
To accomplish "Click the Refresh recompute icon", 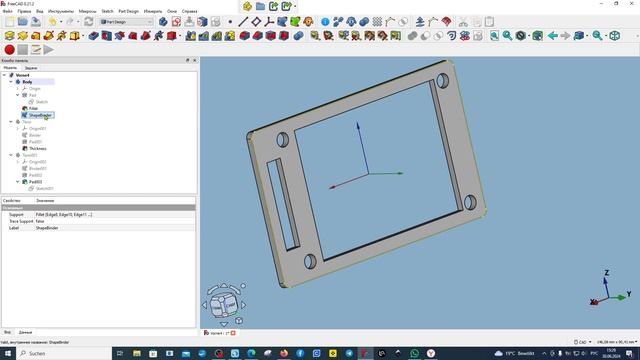I will pyautogui.click(x=89, y=22).
